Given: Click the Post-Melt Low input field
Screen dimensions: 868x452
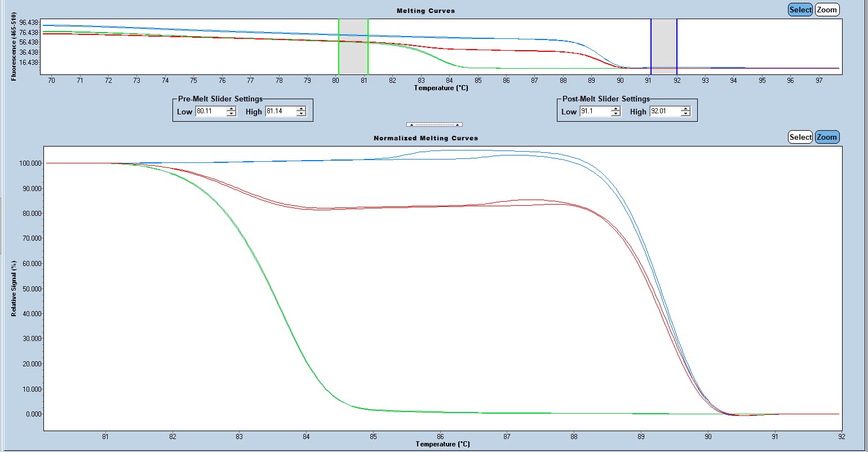Looking at the screenshot, I should tap(594, 112).
